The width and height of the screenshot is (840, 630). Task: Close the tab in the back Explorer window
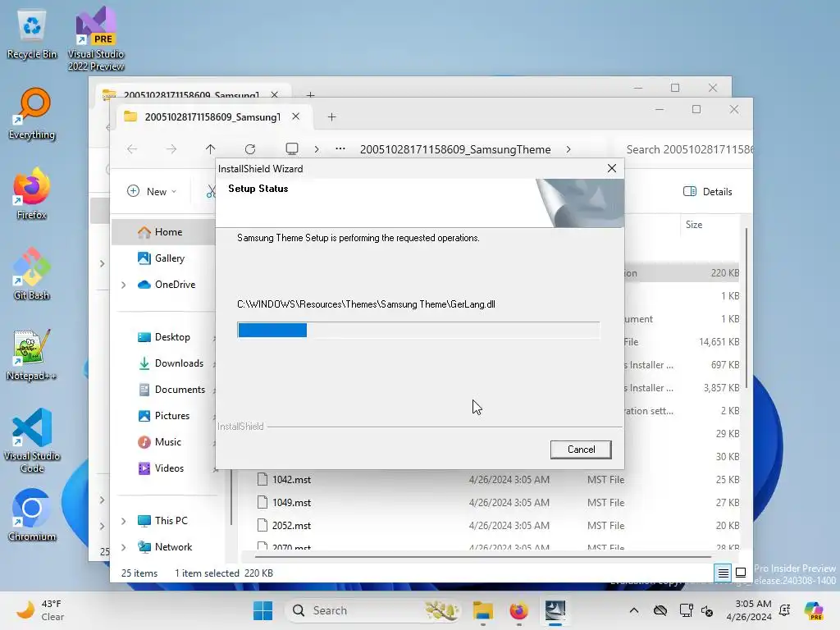tap(274, 94)
